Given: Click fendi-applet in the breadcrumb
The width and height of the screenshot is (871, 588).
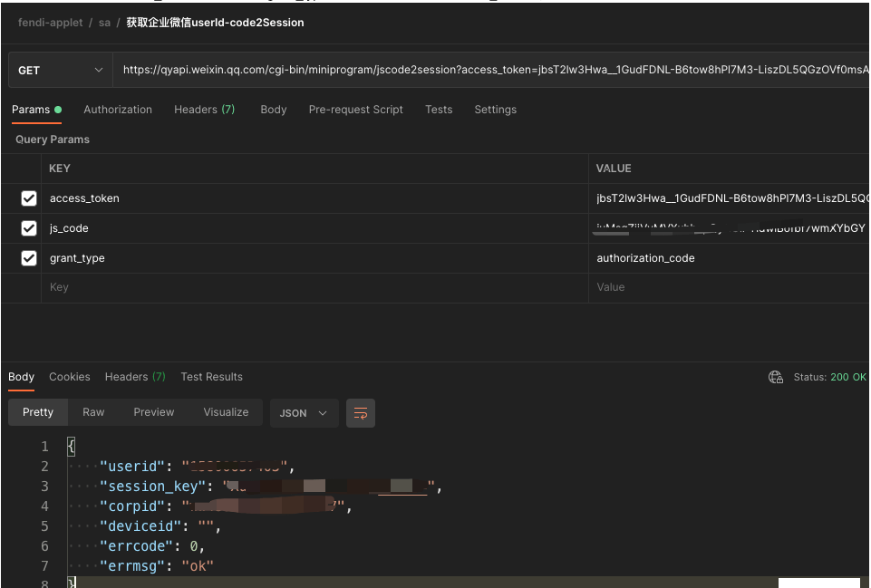Looking at the screenshot, I should point(50,23).
